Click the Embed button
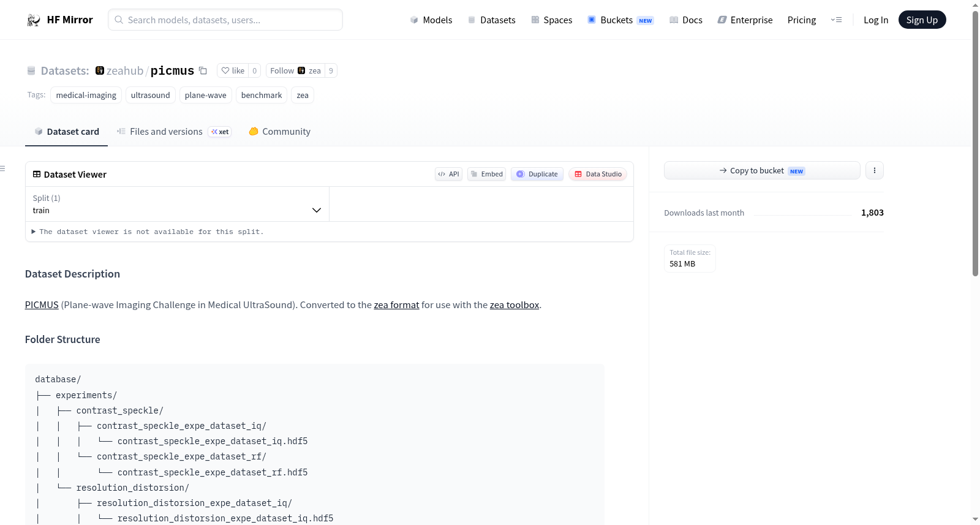Screen dimensions: 980x525 [487, 174]
